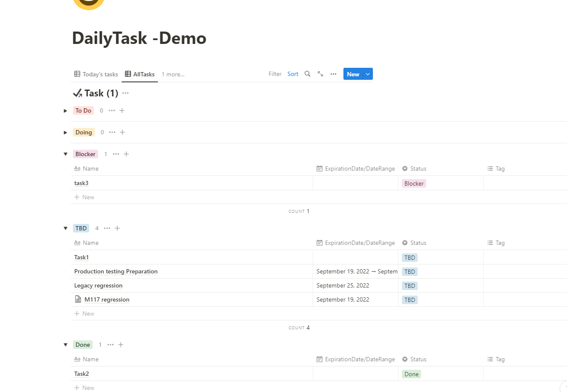Add a task to Blocker group with plus
The height and width of the screenshot is (392, 567).
(126, 154)
